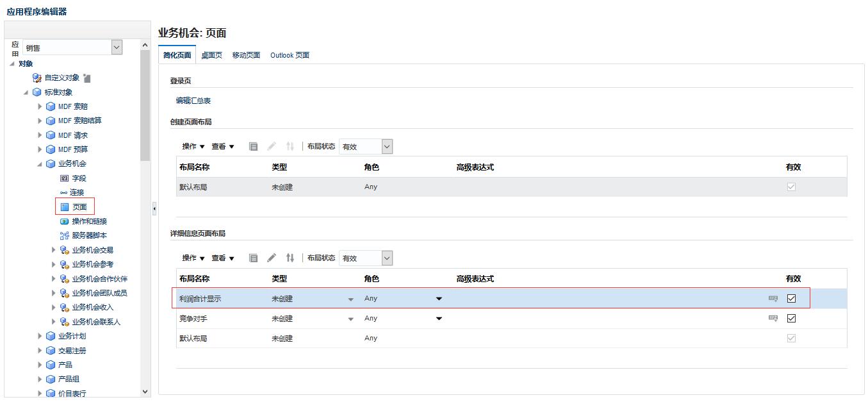868x402 pixels.
Task: Collapse the 对象 root node
Action: 12,63
